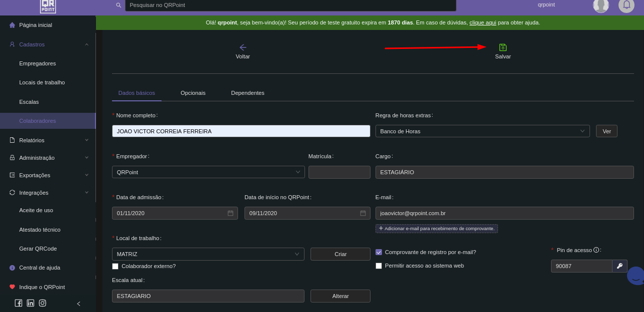Enable the Colaborador externo checkbox
Viewport: 644px width, 312px height.
tap(115, 266)
